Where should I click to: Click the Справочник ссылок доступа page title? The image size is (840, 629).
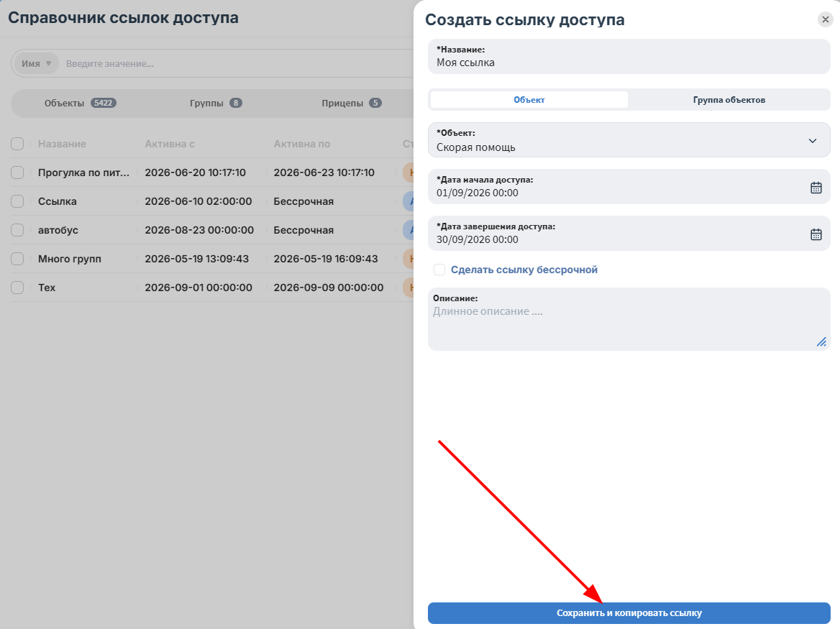click(x=123, y=18)
